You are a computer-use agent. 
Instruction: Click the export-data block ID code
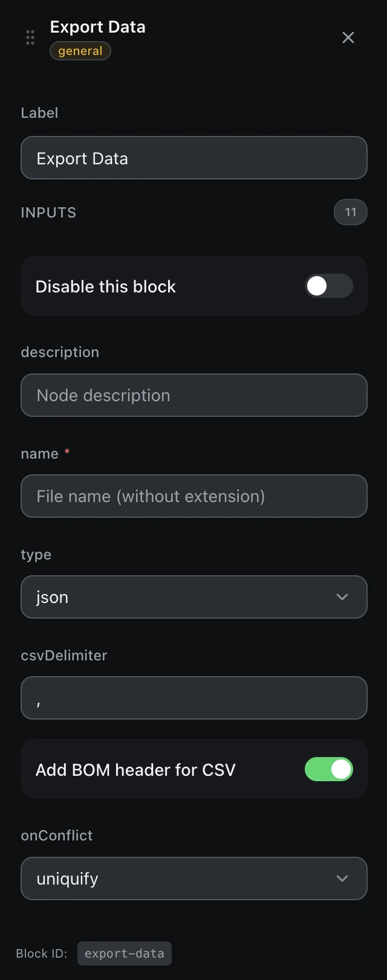point(125,953)
